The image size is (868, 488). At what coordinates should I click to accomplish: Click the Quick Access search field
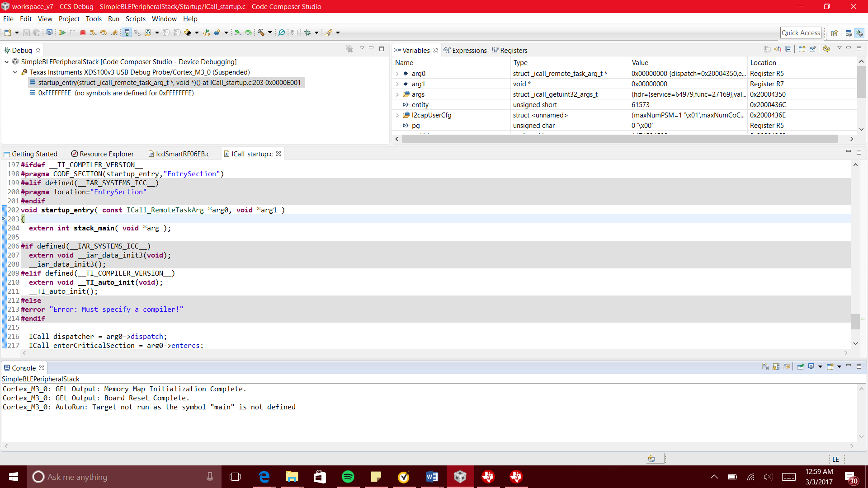point(800,33)
